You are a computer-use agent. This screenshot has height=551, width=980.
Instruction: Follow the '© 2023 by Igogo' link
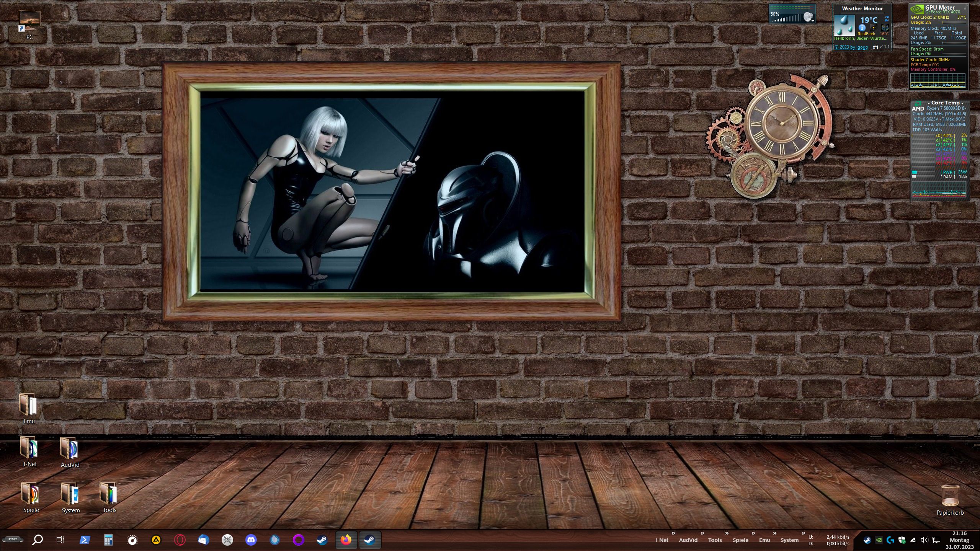(x=851, y=47)
